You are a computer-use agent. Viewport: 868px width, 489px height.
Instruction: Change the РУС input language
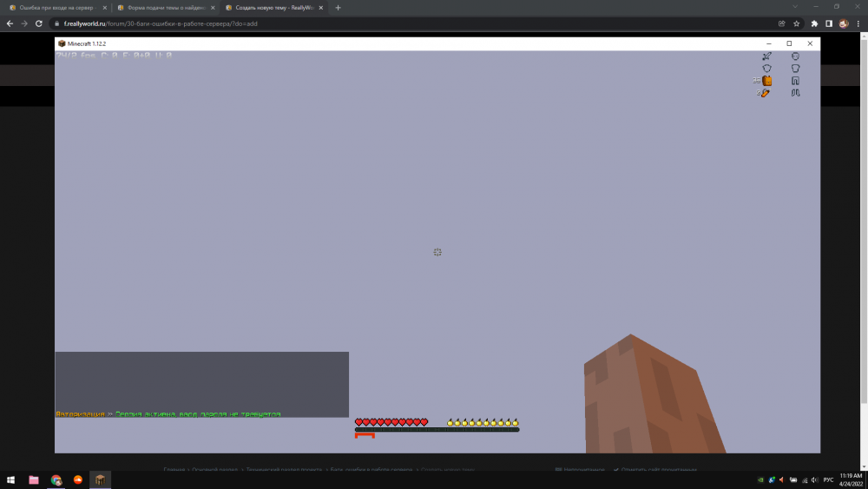pos(828,480)
